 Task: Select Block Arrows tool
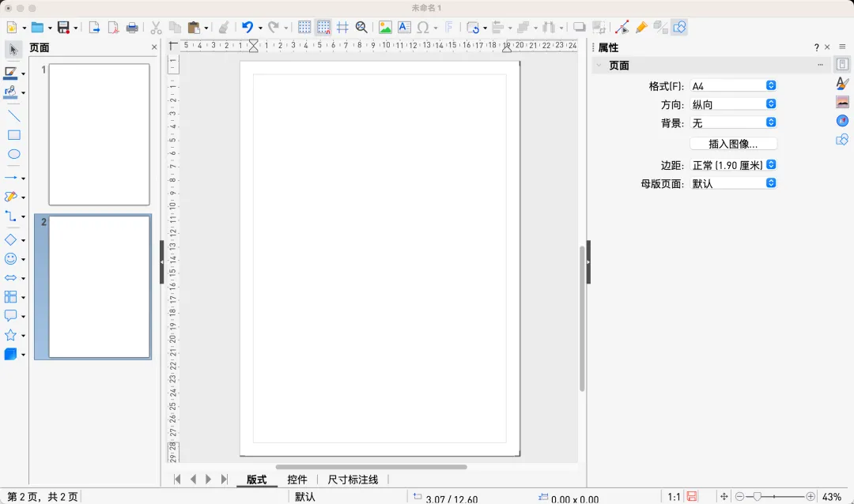[10, 277]
